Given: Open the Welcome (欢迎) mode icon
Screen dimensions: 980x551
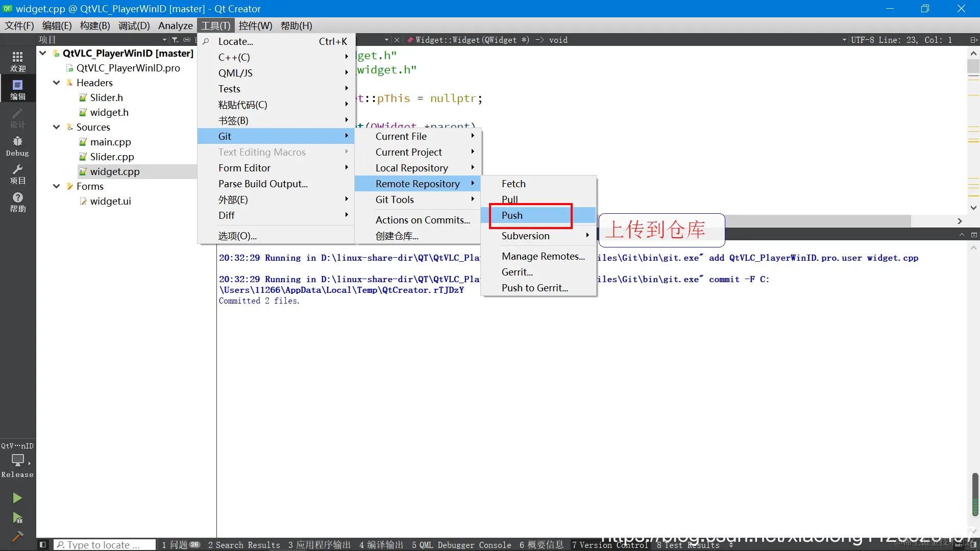Looking at the screenshot, I should [17, 61].
